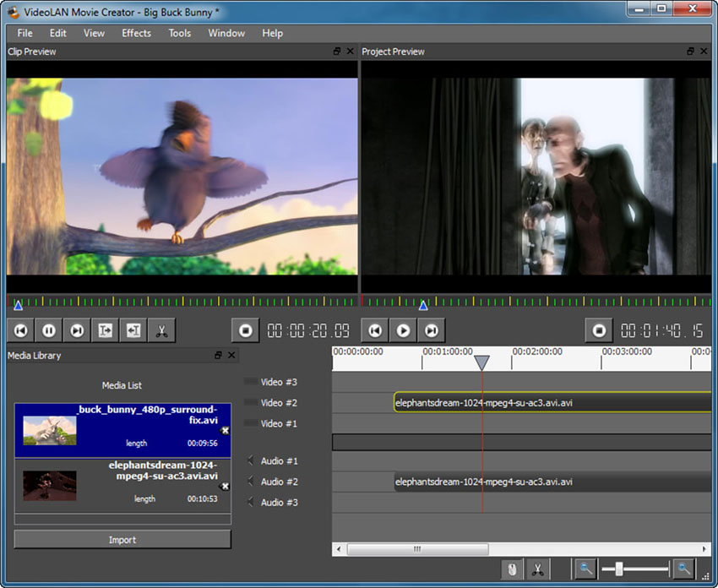This screenshot has height=588, width=718.
Task: Select the mouse selection tool below the timeline
Action: 513,569
